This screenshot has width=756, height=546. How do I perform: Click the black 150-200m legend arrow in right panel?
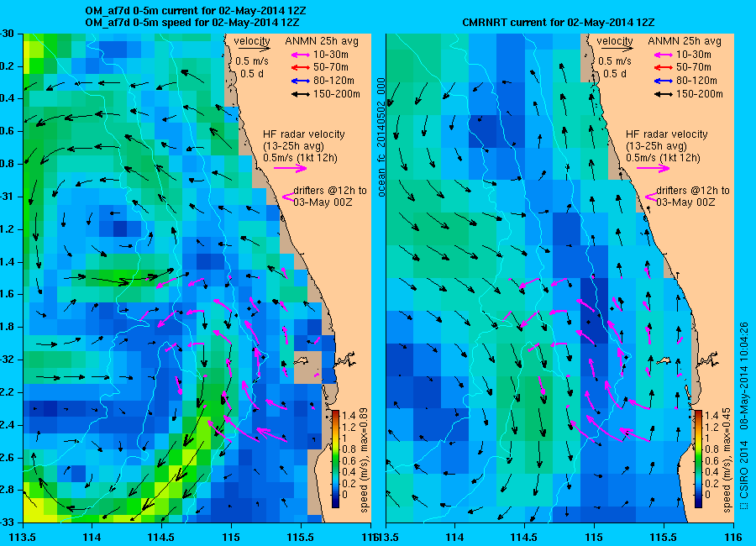664,95
